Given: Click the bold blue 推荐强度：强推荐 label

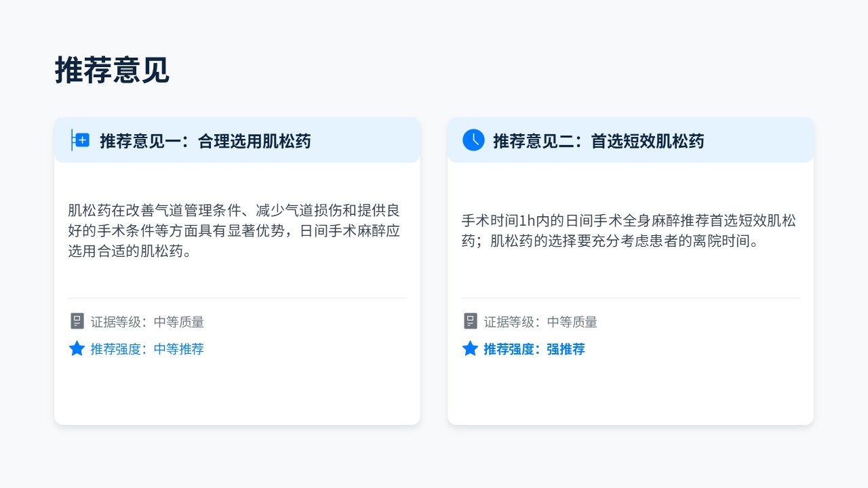Looking at the screenshot, I should click(534, 349).
